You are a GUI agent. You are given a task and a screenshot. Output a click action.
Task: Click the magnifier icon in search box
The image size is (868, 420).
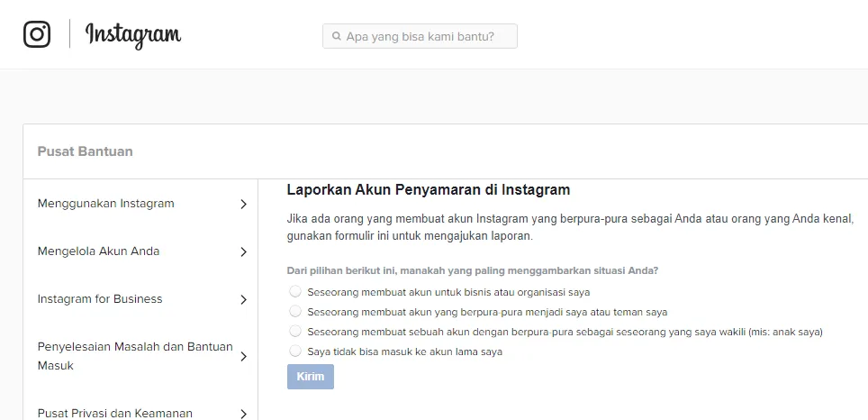coord(336,37)
